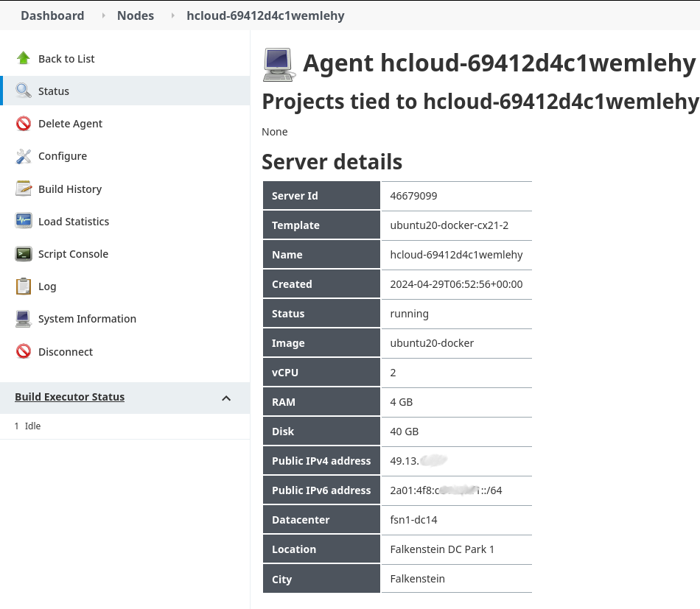Click the Image value ubuntu20-docker
This screenshot has height=609, width=700.
click(x=432, y=343)
